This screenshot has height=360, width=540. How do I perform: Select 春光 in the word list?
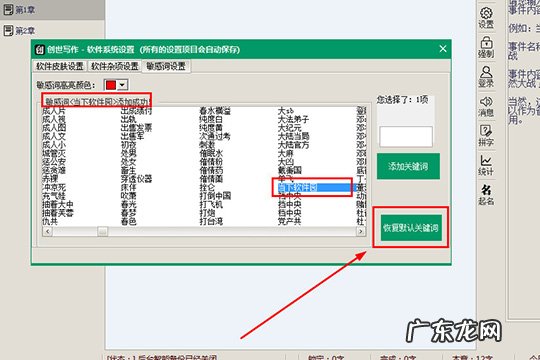coord(128,204)
